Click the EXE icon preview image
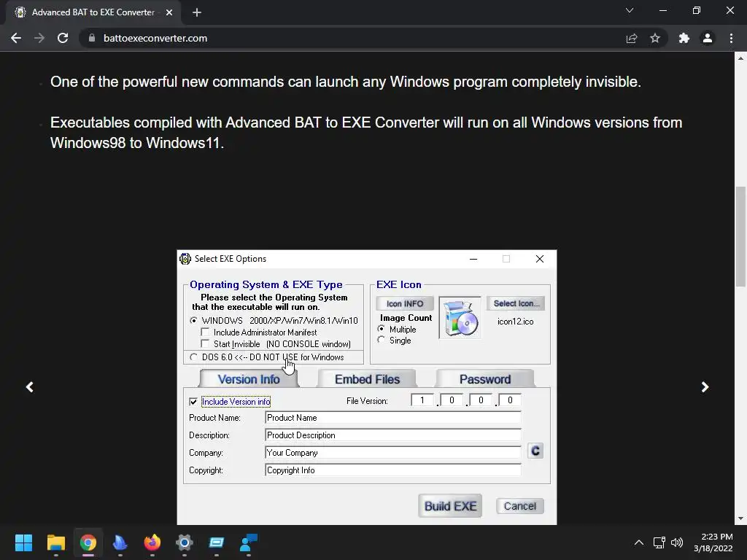 point(460,318)
